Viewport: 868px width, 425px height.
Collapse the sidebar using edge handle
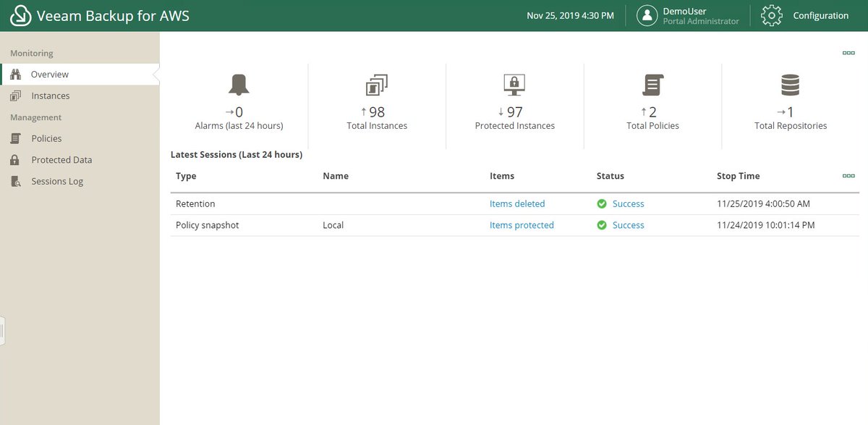(x=3, y=332)
